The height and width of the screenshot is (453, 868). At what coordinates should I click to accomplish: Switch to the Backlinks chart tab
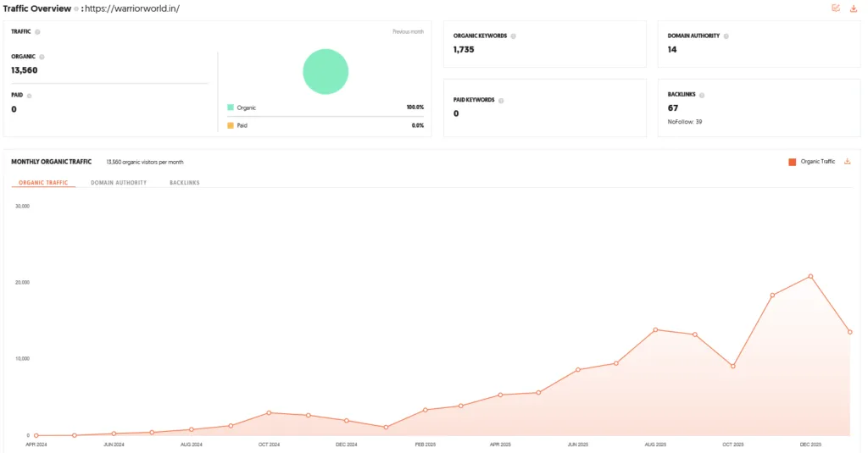184,183
